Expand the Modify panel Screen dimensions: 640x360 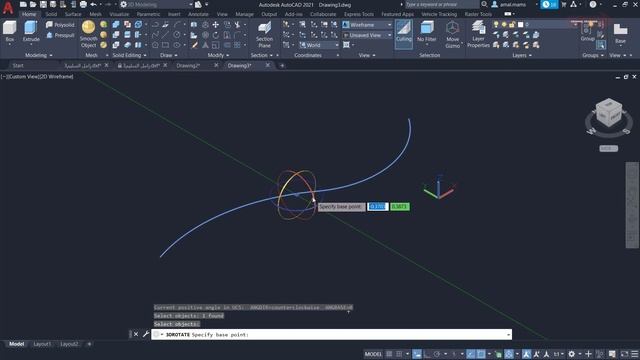point(218,55)
